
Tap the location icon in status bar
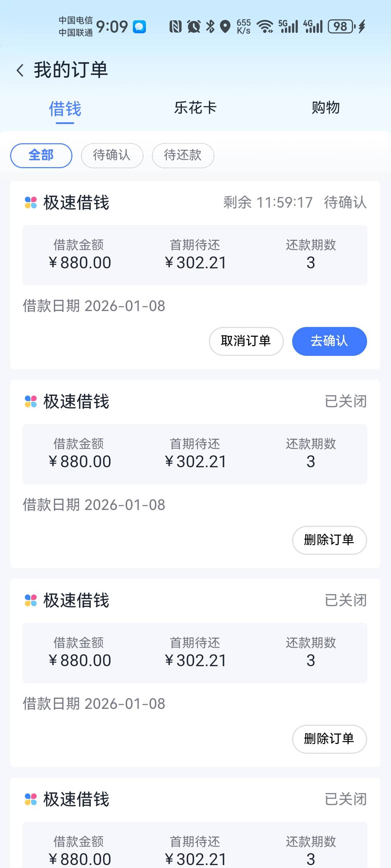(225, 27)
